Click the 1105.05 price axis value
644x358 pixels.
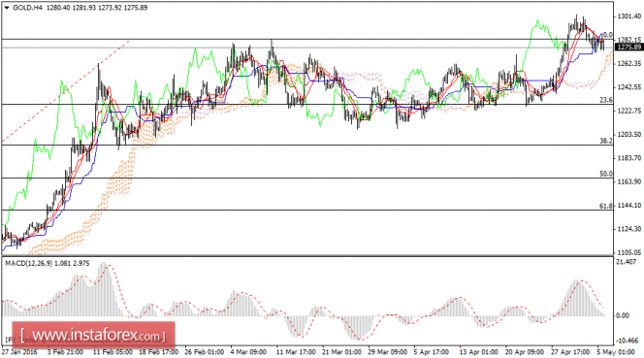click(x=629, y=252)
